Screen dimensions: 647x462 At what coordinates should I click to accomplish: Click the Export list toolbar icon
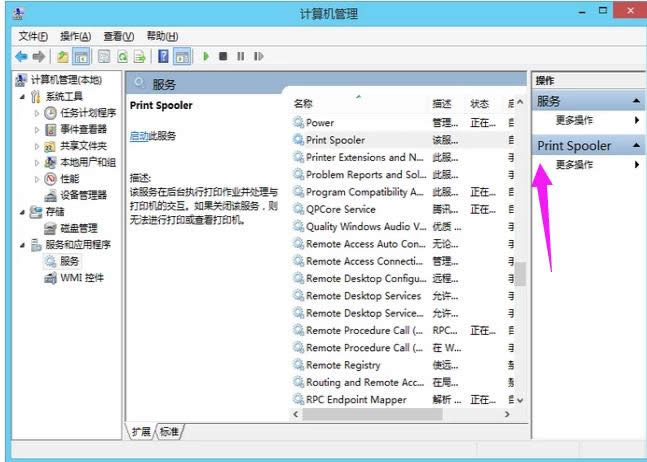coord(139,57)
